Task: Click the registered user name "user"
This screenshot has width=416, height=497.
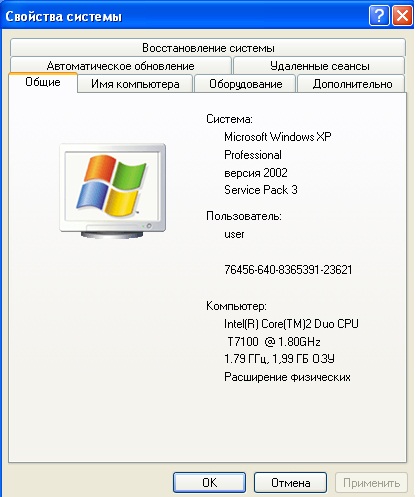Action: 234,234
